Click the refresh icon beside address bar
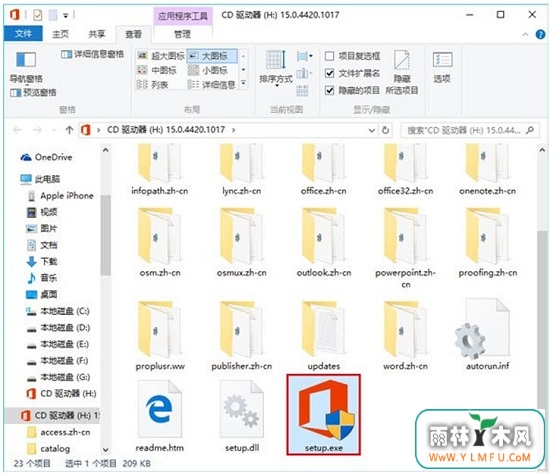This screenshot has height=474, width=550. [385, 130]
